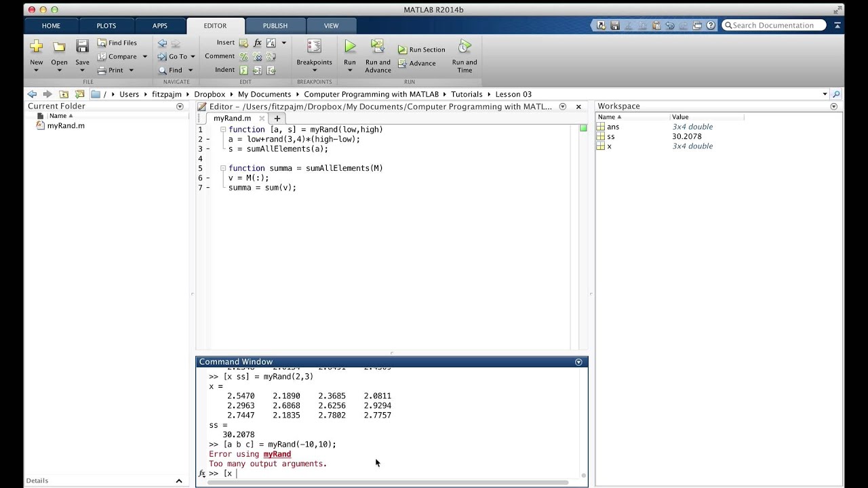Viewport: 868px width, 488px height.
Task: Click the save icon in the quick access toolbar
Action: pyautogui.click(x=614, y=25)
